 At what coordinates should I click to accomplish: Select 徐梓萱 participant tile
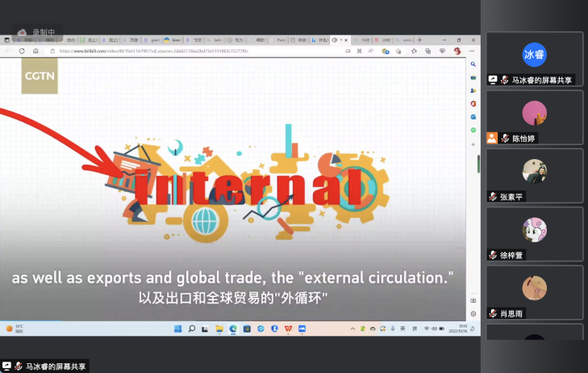pos(534,233)
